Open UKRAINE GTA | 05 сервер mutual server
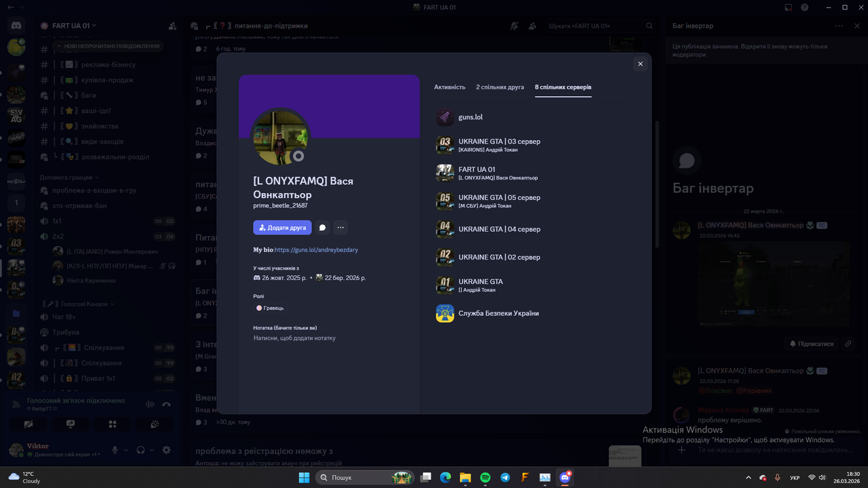Image resolution: width=868 pixels, height=488 pixels. [532, 201]
